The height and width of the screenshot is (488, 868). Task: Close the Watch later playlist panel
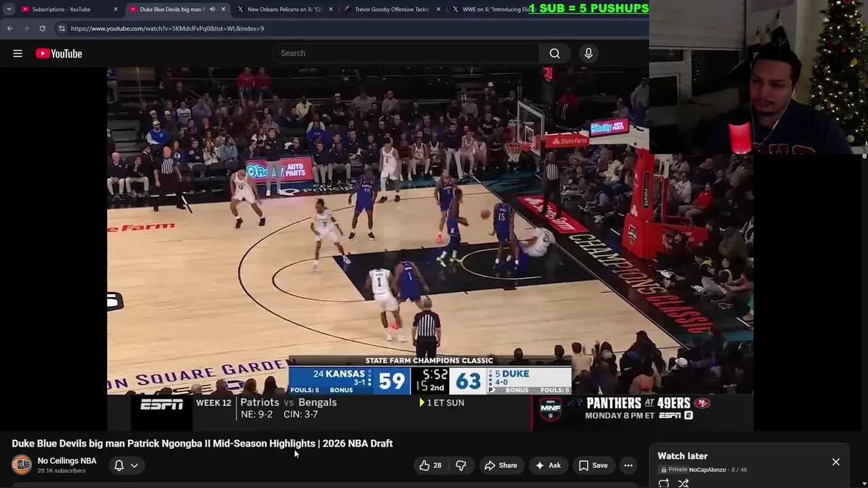(x=835, y=462)
